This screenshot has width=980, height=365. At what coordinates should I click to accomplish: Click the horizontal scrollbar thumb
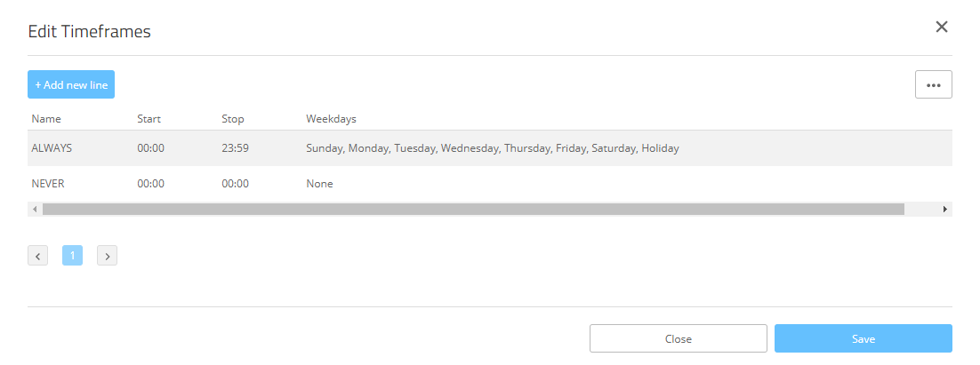473,210
